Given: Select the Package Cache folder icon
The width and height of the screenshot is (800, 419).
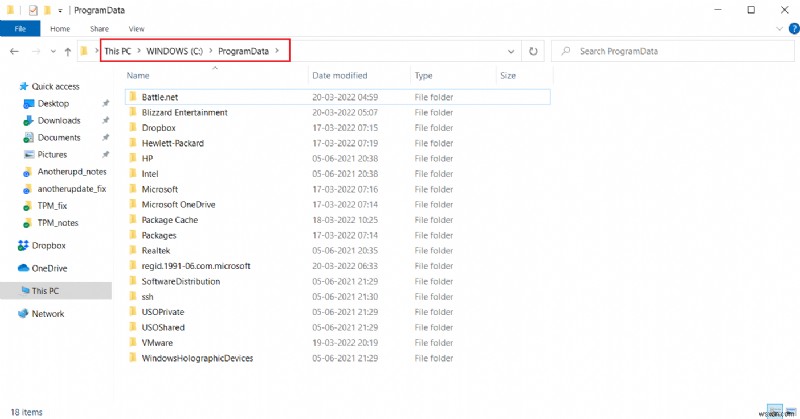Looking at the screenshot, I should click(133, 219).
